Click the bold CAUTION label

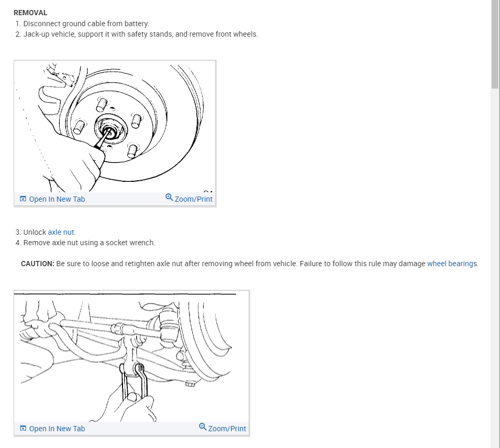[x=38, y=264]
